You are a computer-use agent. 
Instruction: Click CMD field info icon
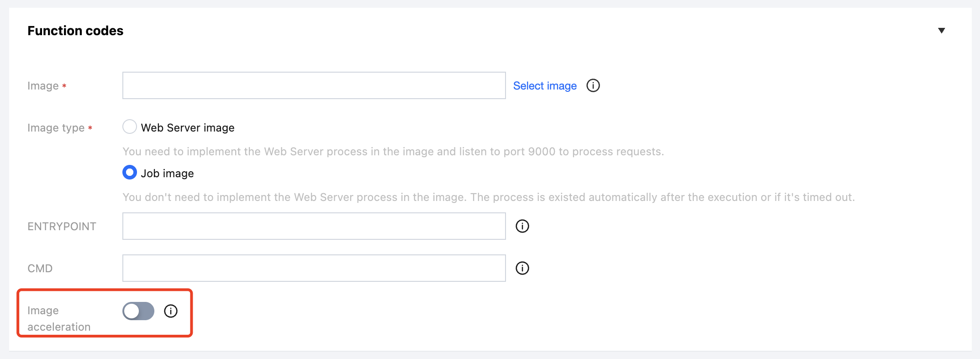[x=522, y=268]
